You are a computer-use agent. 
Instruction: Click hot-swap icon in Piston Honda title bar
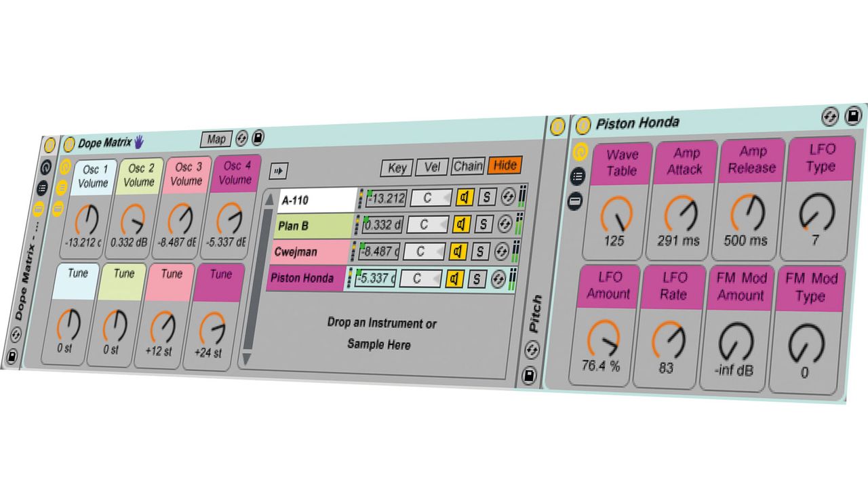(x=831, y=116)
